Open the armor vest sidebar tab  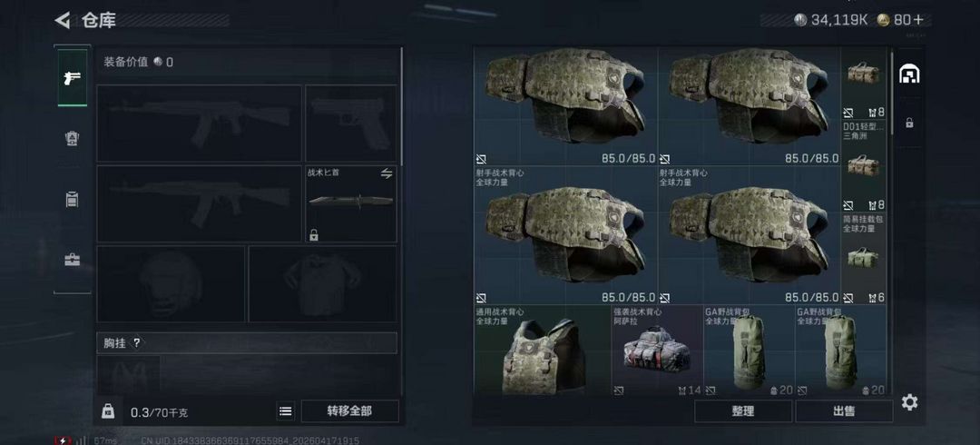click(x=73, y=138)
